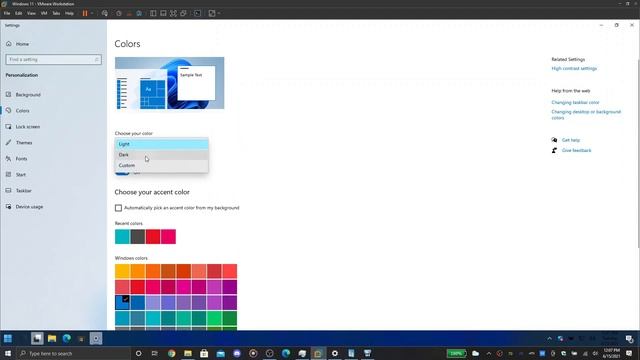Open VMware Help menu
640x360 pixels.
[x=69, y=13]
